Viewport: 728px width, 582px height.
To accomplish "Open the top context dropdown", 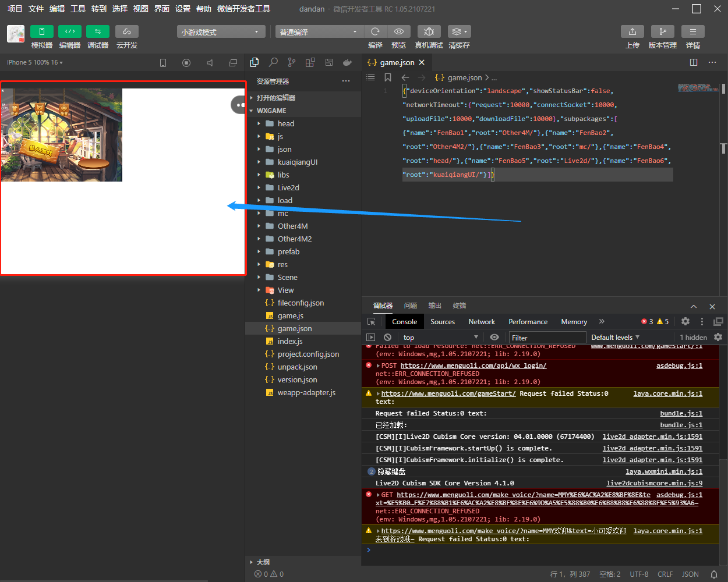I will point(440,338).
